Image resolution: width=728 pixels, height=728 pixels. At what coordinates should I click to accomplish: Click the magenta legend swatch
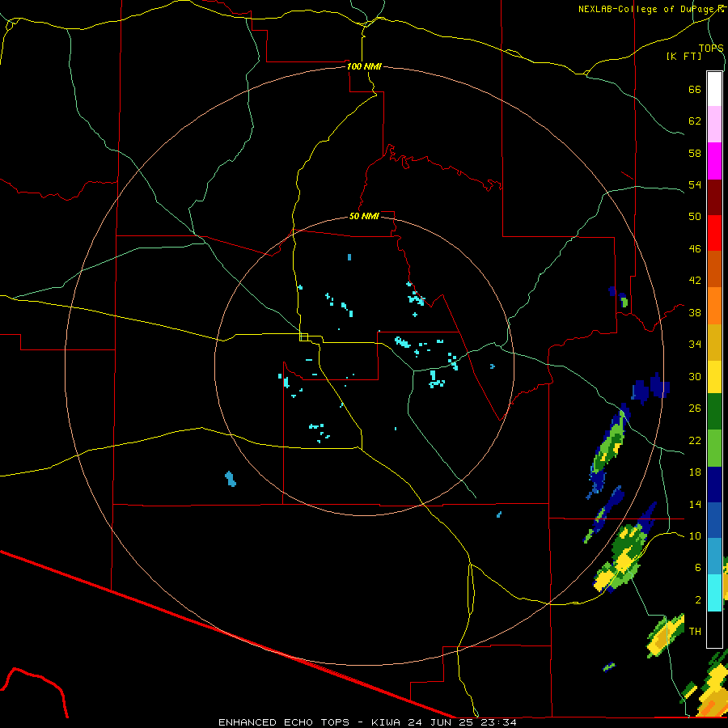click(x=714, y=161)
